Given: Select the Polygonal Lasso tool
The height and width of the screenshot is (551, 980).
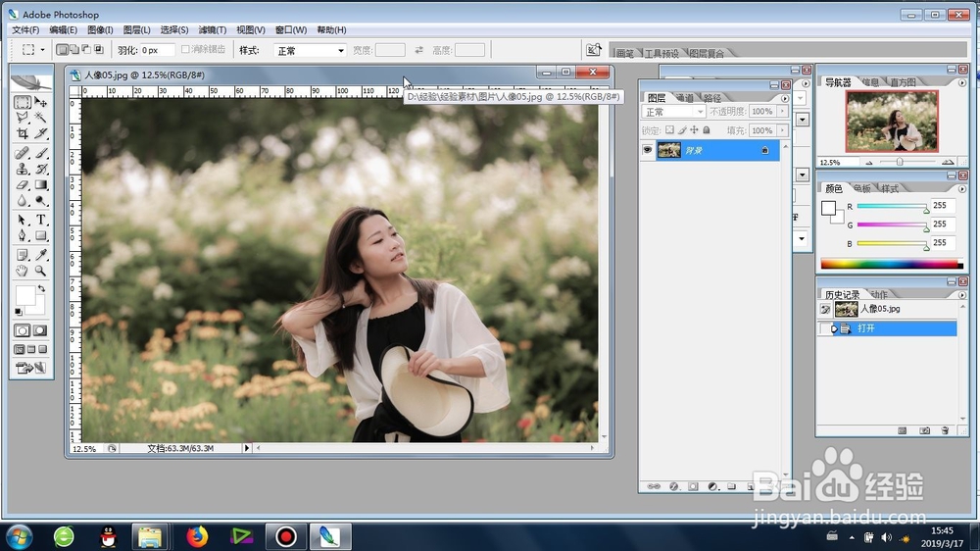Looking at the screenshot, I should point(22,118).
